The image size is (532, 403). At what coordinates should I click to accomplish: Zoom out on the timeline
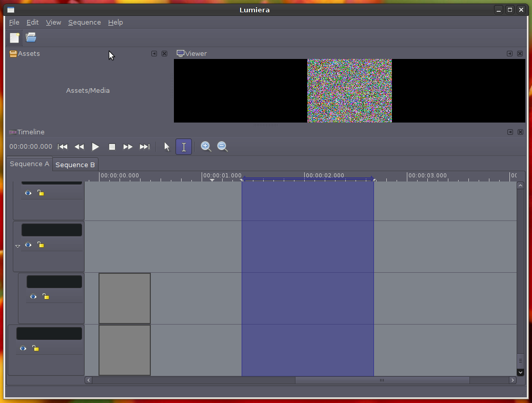click(223, 147)
